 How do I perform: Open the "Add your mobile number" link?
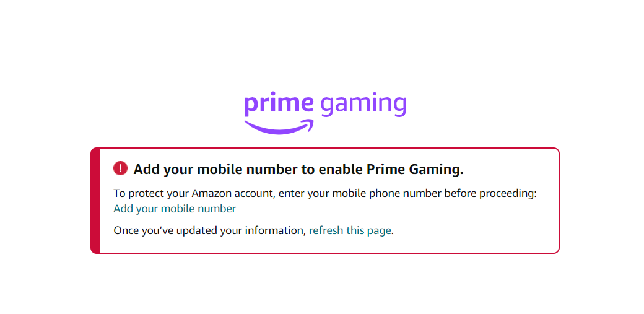[x=175, y=209]
